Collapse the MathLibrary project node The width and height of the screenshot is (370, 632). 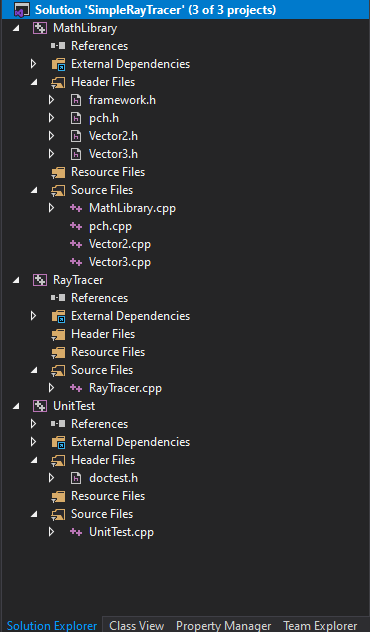[x=16, y=29]
